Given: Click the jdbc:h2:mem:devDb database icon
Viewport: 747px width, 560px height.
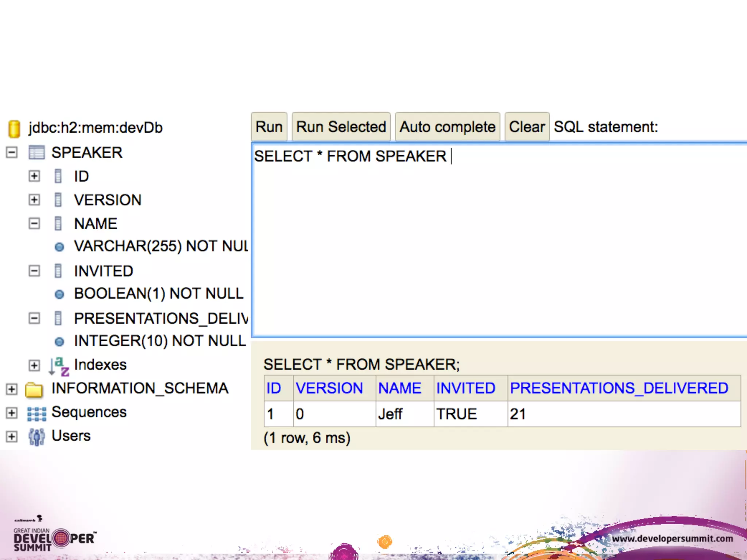Looking at the screenshot, I should pyautogui.click(x=14, y=129).
